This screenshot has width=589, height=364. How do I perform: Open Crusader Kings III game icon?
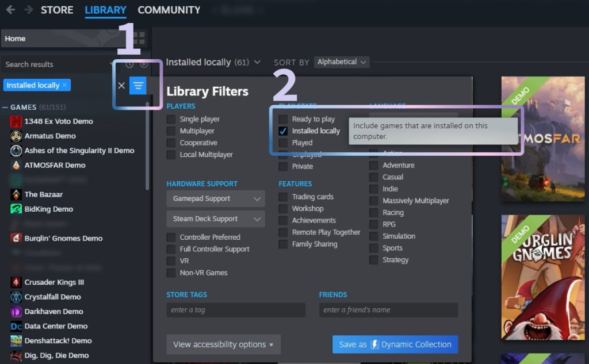click(x=16, y=282)
